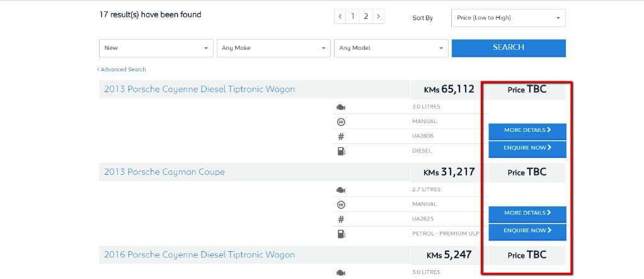Go to the next results page arrow
The width and height of the screenshot is (644, 279).
378,17
